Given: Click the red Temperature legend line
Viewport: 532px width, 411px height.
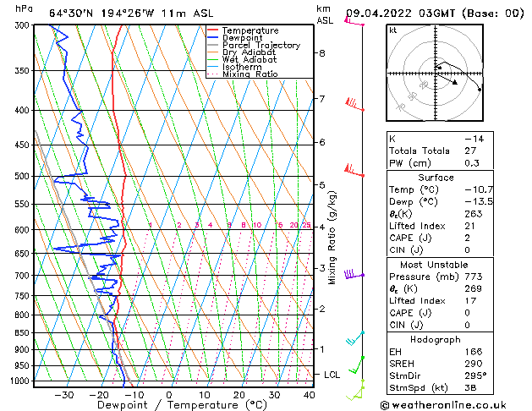Looking at the screenshot, I should tap(213, 30).
